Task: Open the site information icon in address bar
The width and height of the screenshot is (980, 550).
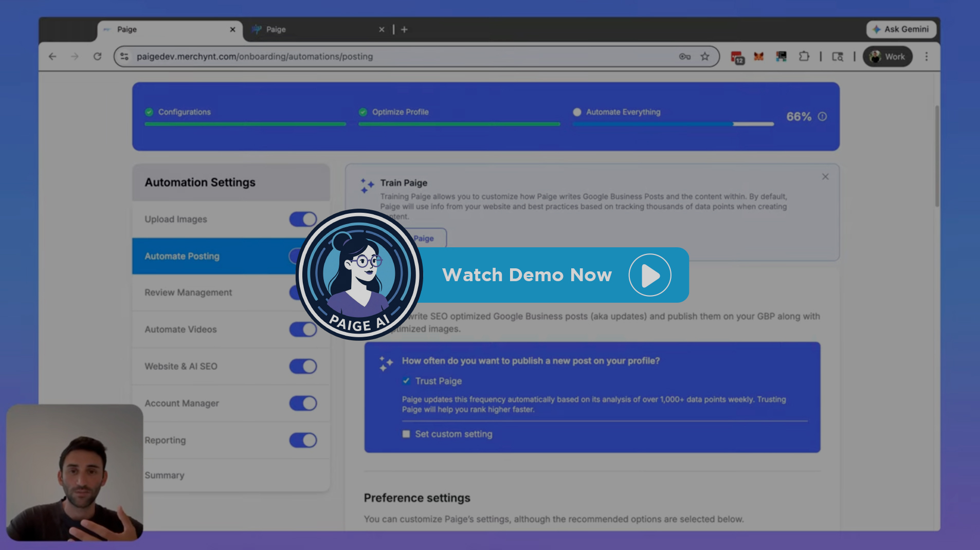Action: click(x=124, y=57)
